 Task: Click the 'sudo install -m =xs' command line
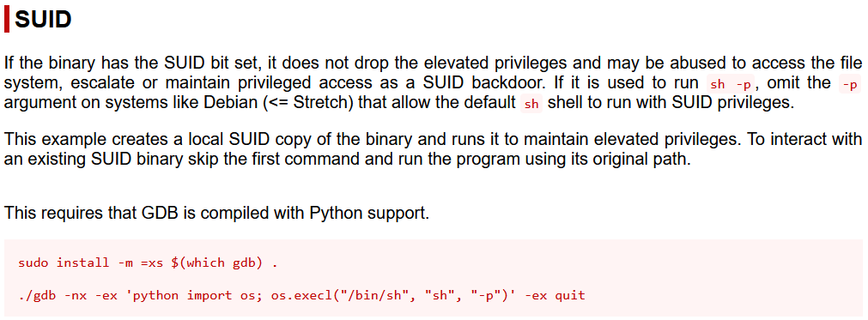[148, 263]
